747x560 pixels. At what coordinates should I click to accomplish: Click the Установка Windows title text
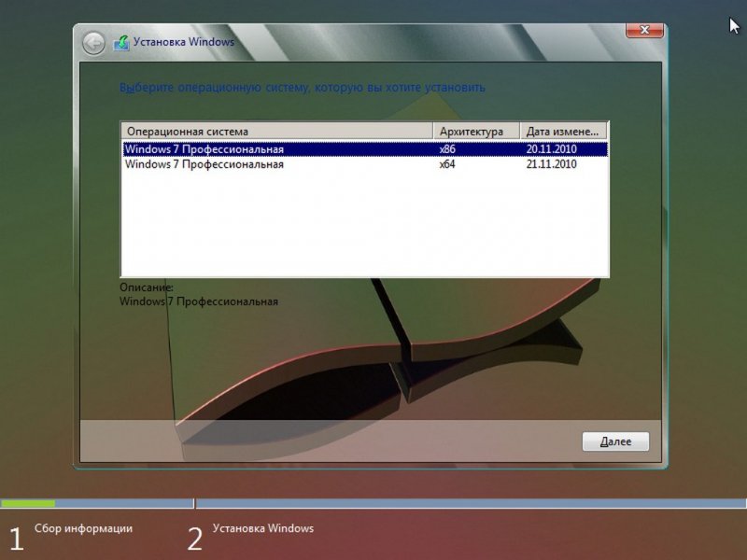(183, 42)
